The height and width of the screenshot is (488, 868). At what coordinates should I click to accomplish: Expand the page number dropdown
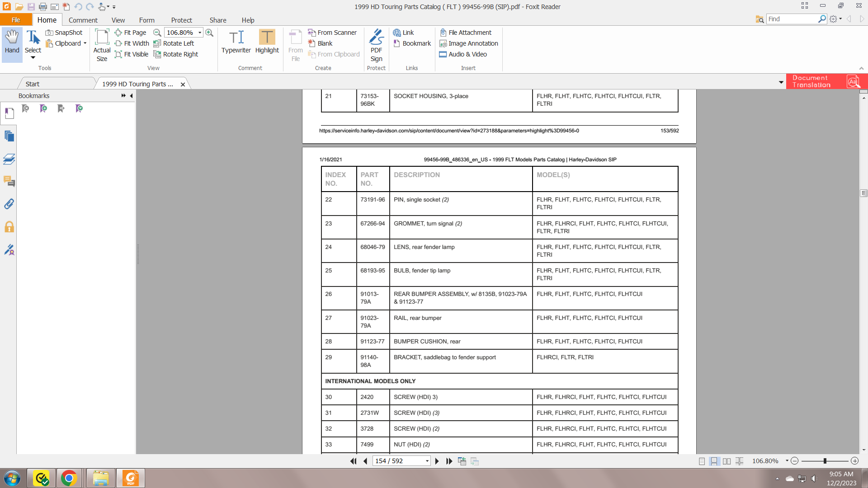pos(427,461)
